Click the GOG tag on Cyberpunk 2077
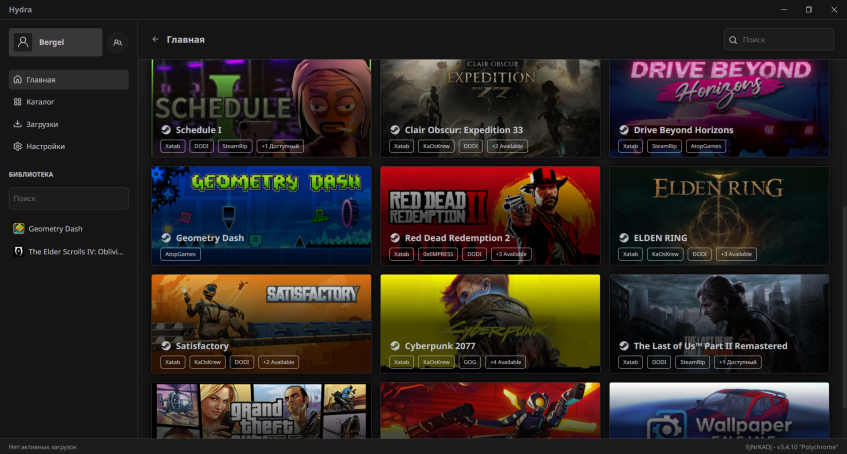 click(x=470, y=362)
